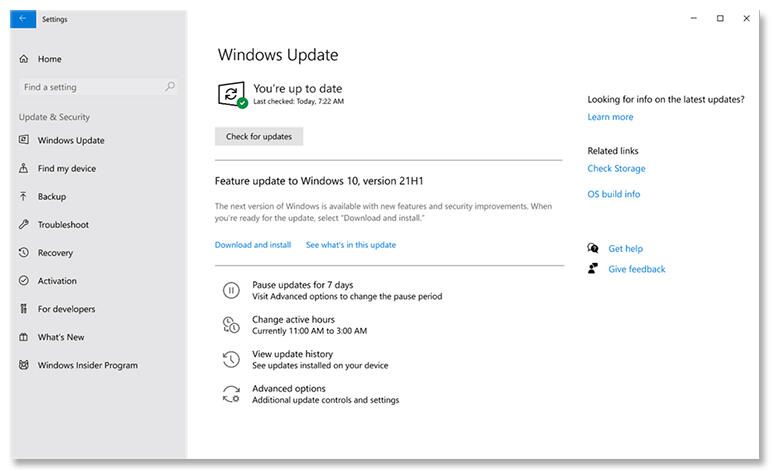Select Windows Update in sidebar
The width and height of the screenshot is (770, 470).
(71, 140)
